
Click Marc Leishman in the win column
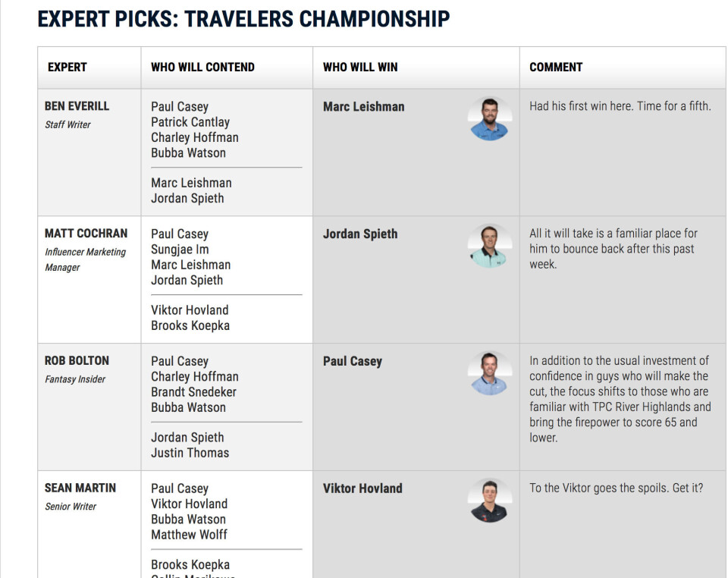363,107
